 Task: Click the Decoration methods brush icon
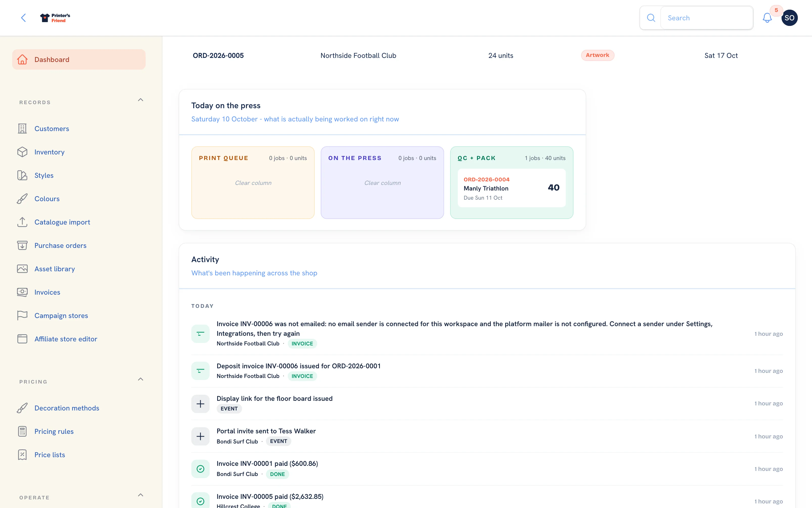pos(22,408)
